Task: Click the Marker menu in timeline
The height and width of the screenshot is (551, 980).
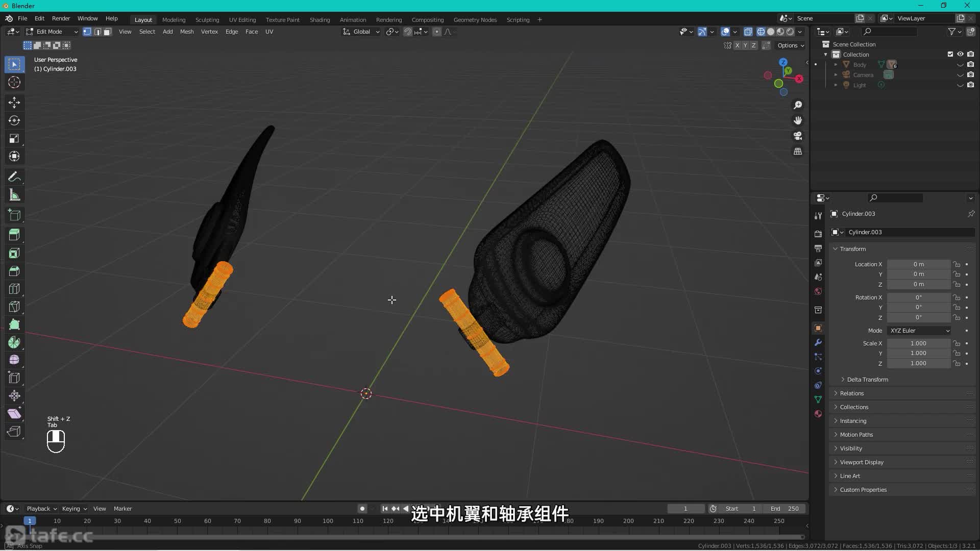Action: pyautogui.click(x=122, y=509)
